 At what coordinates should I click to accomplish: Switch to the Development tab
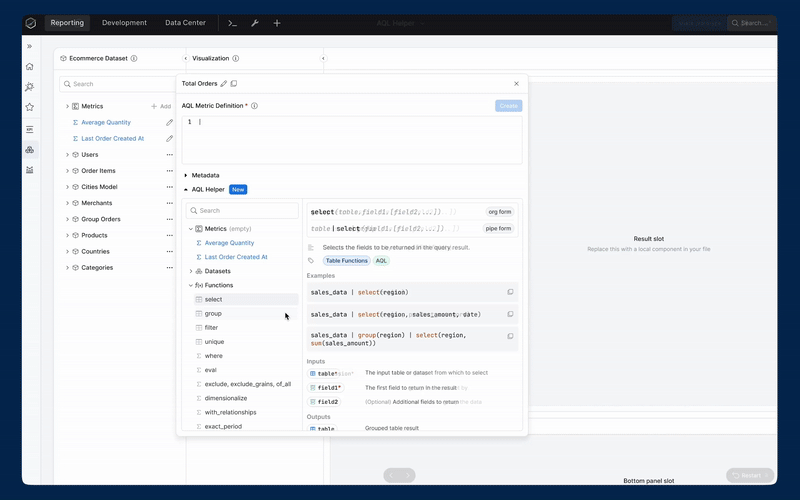tap(124, 23)
